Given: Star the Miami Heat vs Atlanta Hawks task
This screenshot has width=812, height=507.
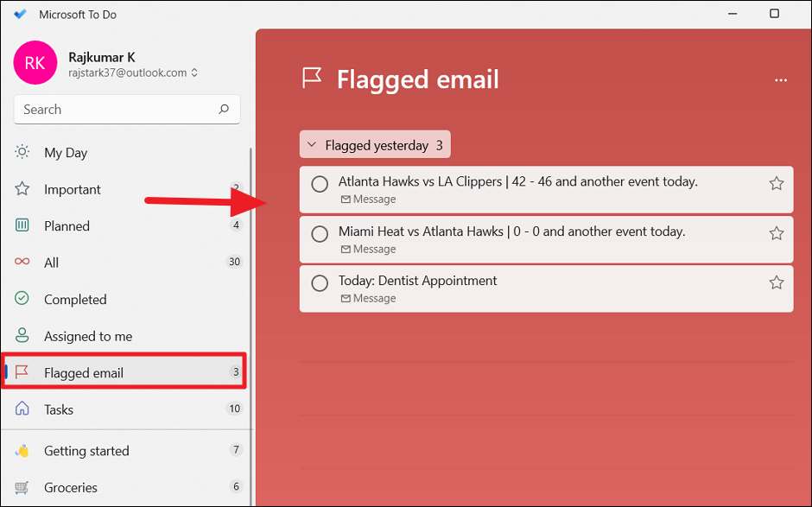Looking at the screenshot, I should [x=777, y=233].
